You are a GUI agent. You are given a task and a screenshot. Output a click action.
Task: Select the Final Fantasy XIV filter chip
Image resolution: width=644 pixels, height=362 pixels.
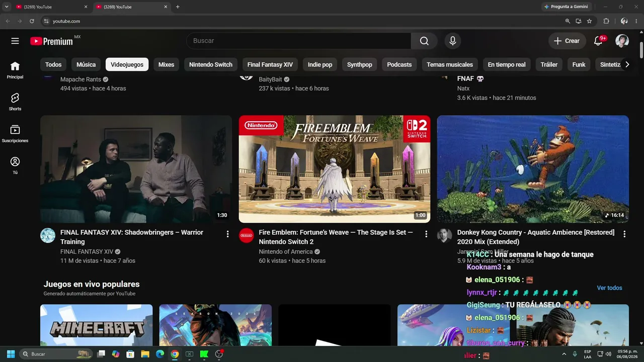pos(270,64)
